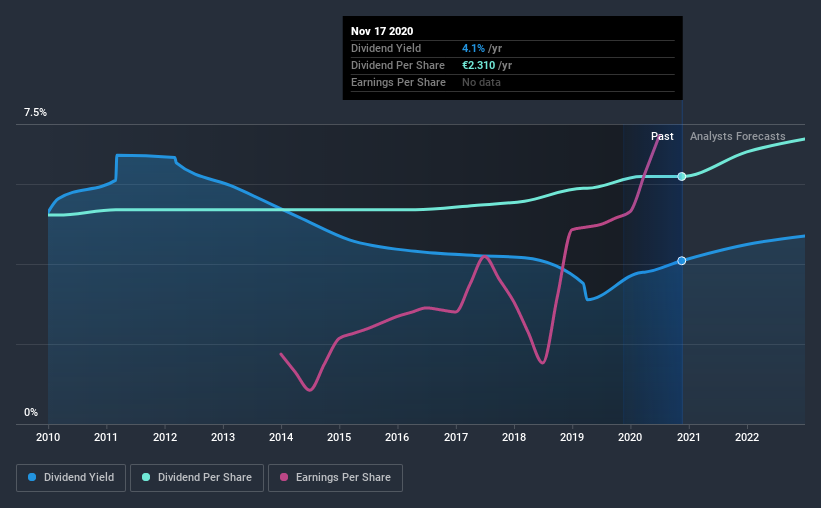The width and height of the screenshot is (821, 508).
Task: Click the 2015 x-axis label
Action: point(339,437)
